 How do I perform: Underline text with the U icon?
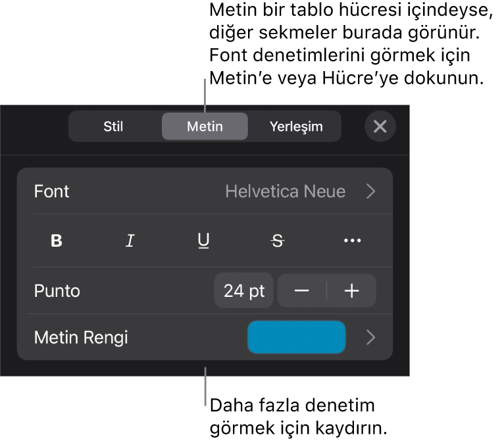click(x=204, y=241)
